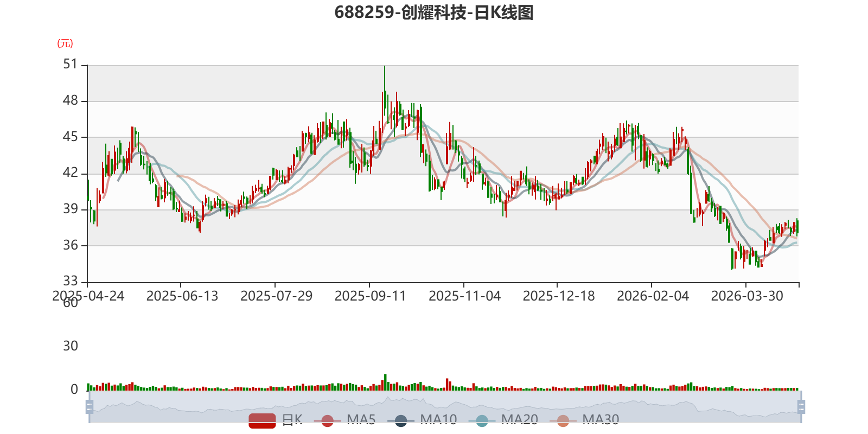Select the 2025-07-29 date on the axis
868x434 pixels.
pyautogui.click(x=277, y=296)
